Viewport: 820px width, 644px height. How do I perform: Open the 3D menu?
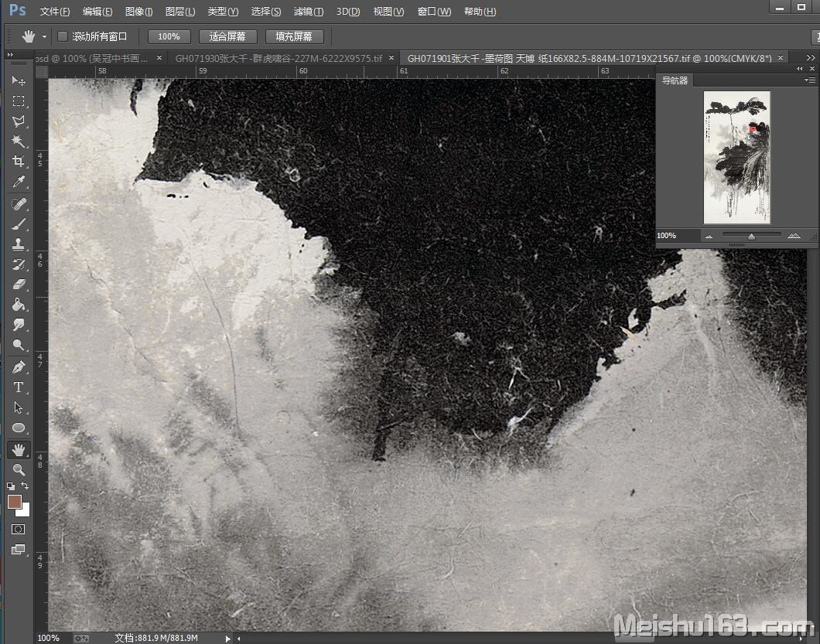[348, 11]
